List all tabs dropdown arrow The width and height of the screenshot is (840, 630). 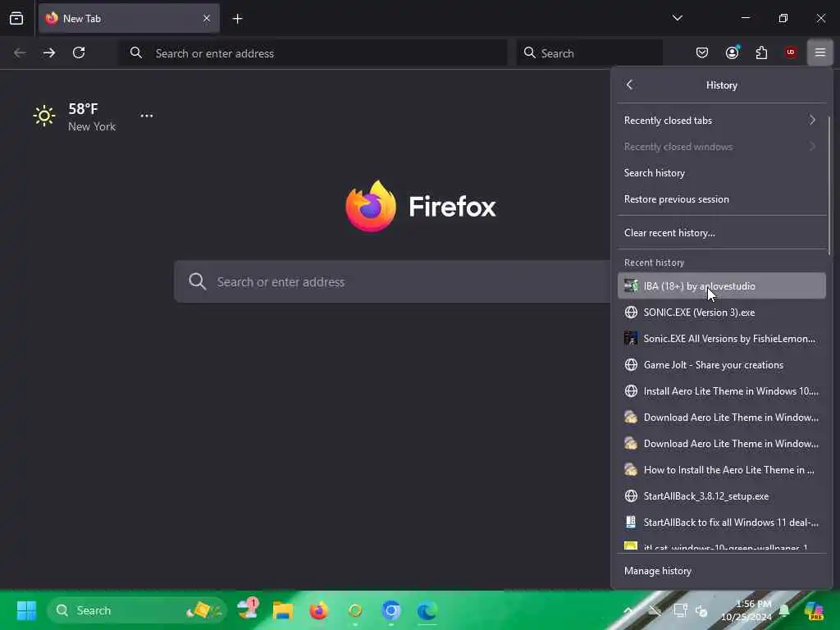[x=677, y=19]
